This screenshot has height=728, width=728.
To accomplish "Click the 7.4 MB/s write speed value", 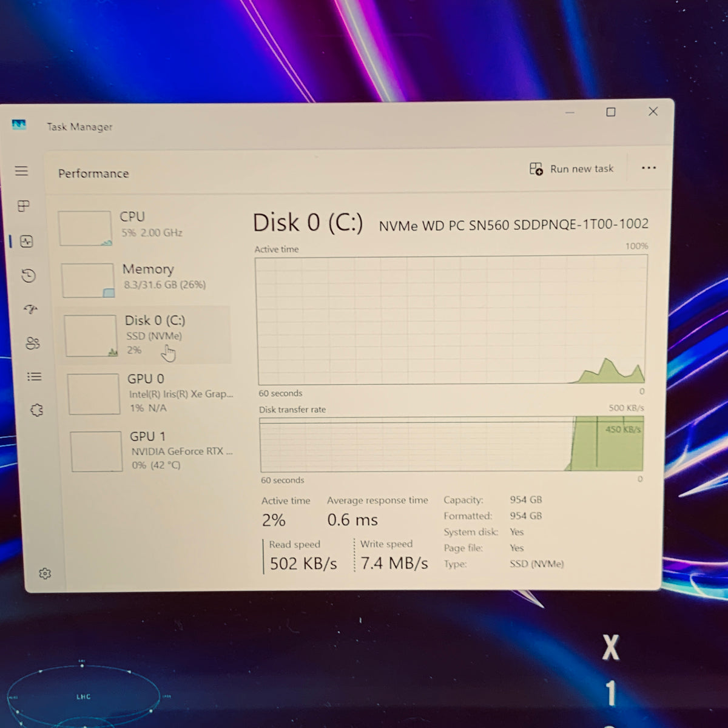I will coord(394,563).
